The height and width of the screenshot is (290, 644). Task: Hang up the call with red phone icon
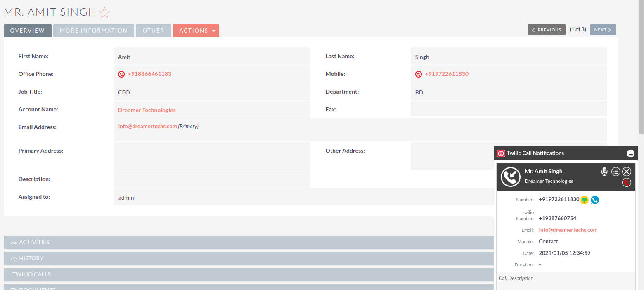click(x=627, y=182)
